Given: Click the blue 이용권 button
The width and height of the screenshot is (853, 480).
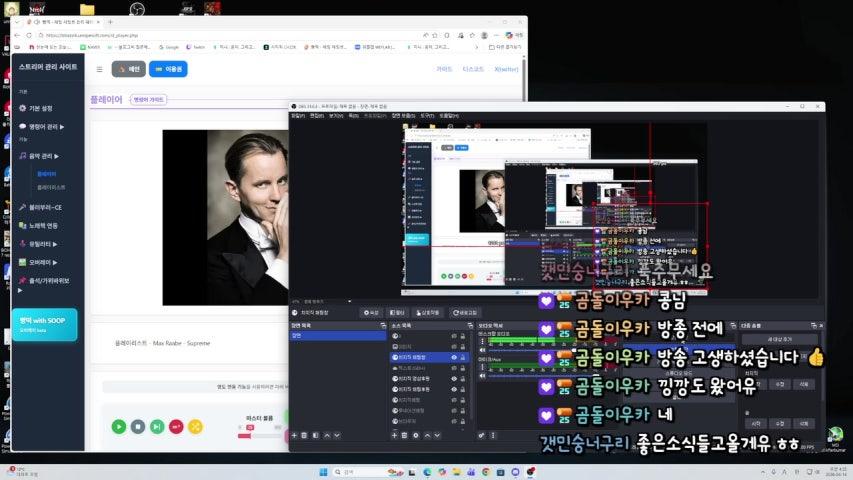Looking at the screenshot, I should point(168,69).
